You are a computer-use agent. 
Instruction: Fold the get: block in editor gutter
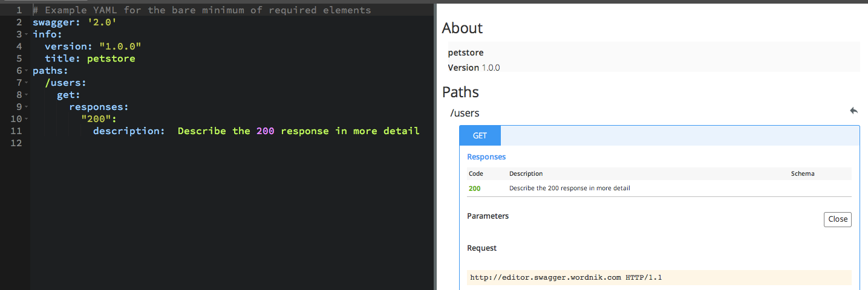[27, 95]
